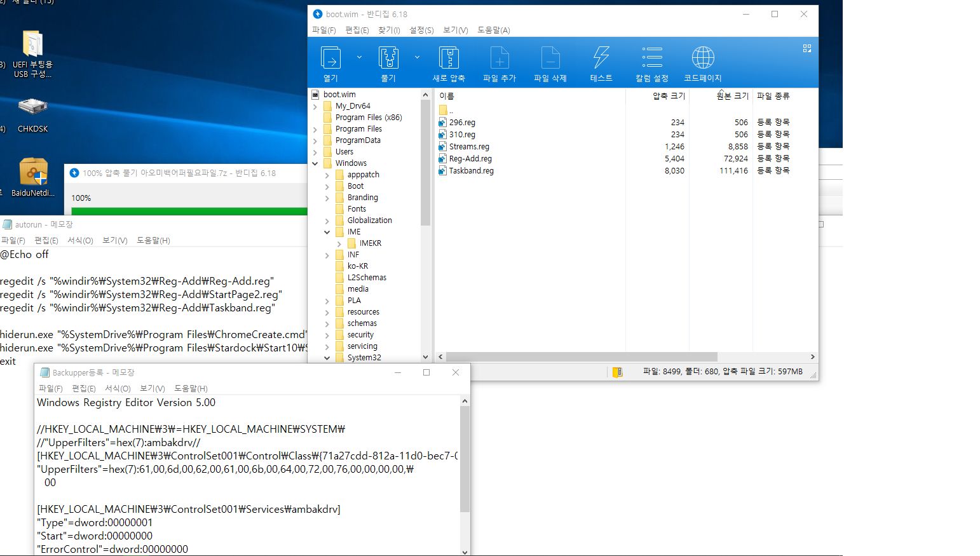Open Column Settings (칼럼 설정) icon
Viewport: 980px width, 556px height.
(x=652, y=58)
